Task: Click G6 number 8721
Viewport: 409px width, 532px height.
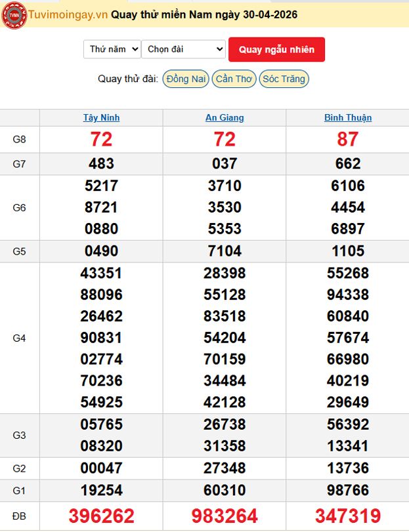Action: [x=102, y=207]
